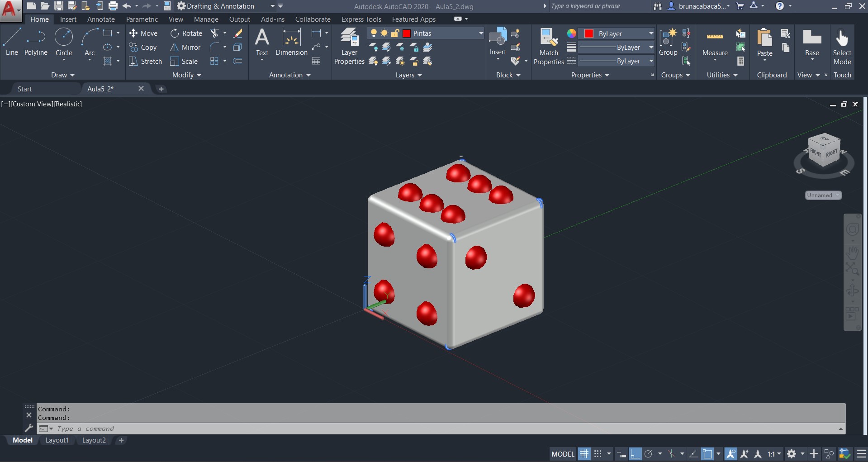Click the Group objects tool
Viewport: 868px width, 462px height.
coord(668,42)
